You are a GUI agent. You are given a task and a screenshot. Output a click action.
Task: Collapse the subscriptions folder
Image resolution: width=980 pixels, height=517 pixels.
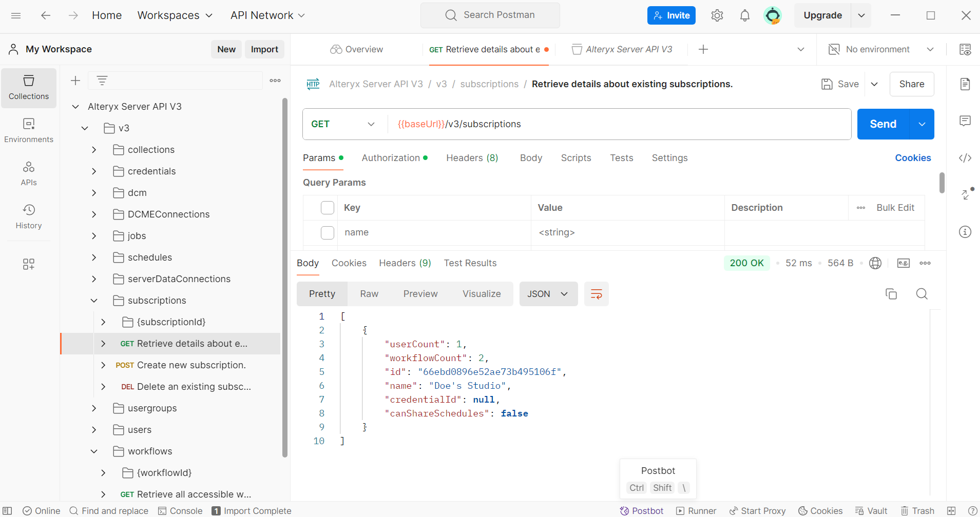pyautogui.click(x=94, y=301)
